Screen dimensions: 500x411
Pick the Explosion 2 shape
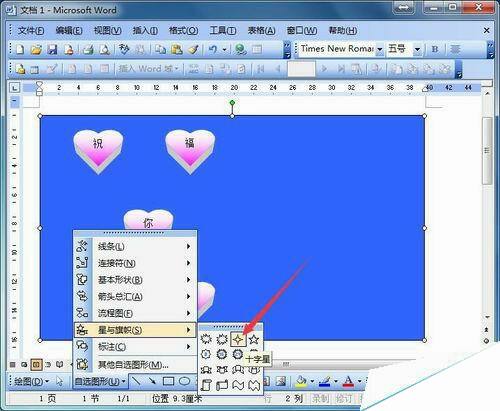pos(222,340)
